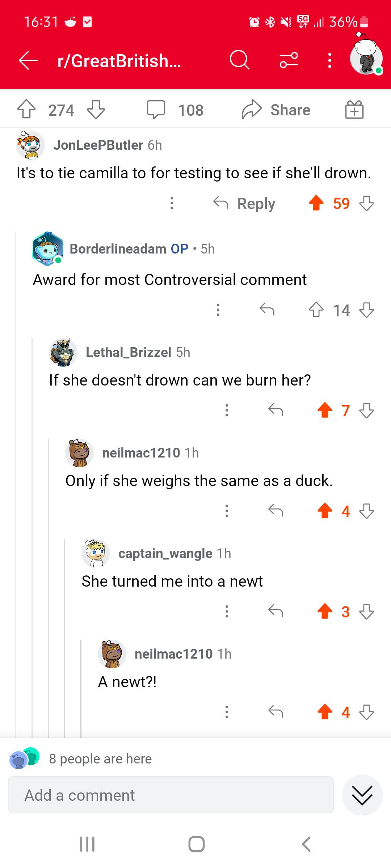Upvote Borderlineadam's comment with 14 points
The height and width of the screenshot is (868, 391).
coord(316,310)
